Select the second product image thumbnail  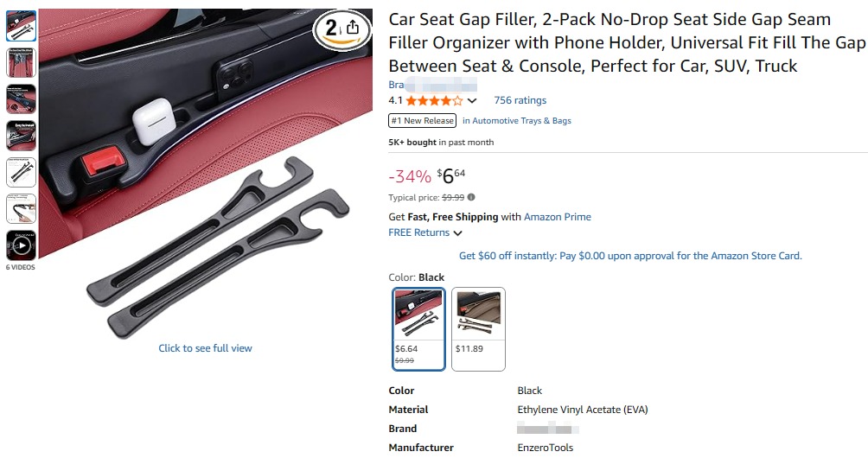tap(21, 62)
